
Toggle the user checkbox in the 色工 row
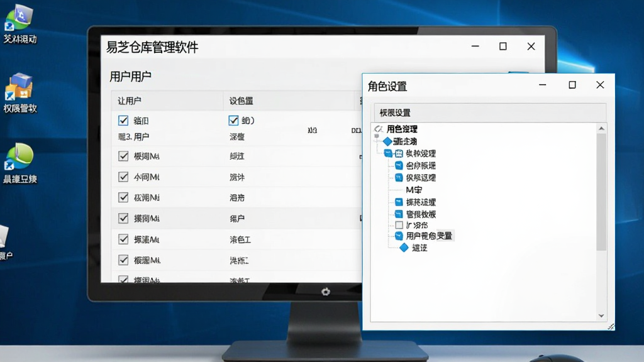click(x=123, y=239)
